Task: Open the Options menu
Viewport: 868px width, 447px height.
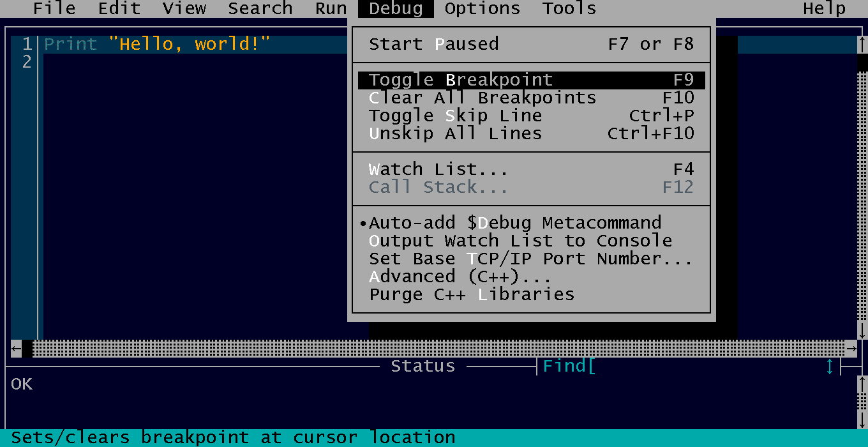Action: pos(483,8)
